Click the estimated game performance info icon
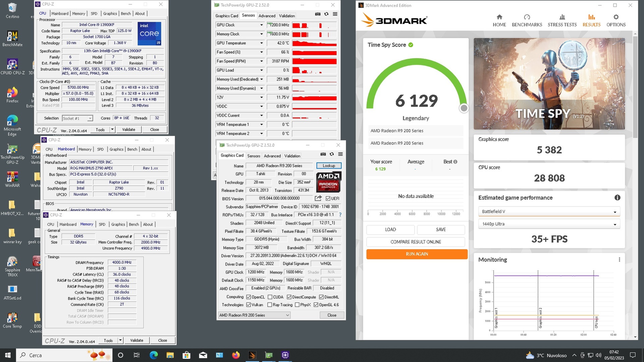644x362 pixels. (617, 197)
